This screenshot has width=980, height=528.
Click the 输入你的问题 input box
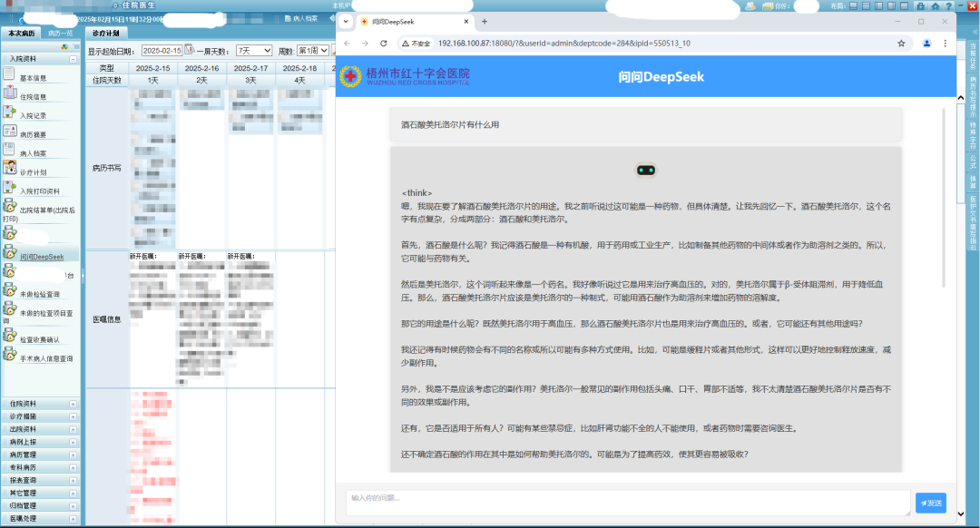click(628, 503)
